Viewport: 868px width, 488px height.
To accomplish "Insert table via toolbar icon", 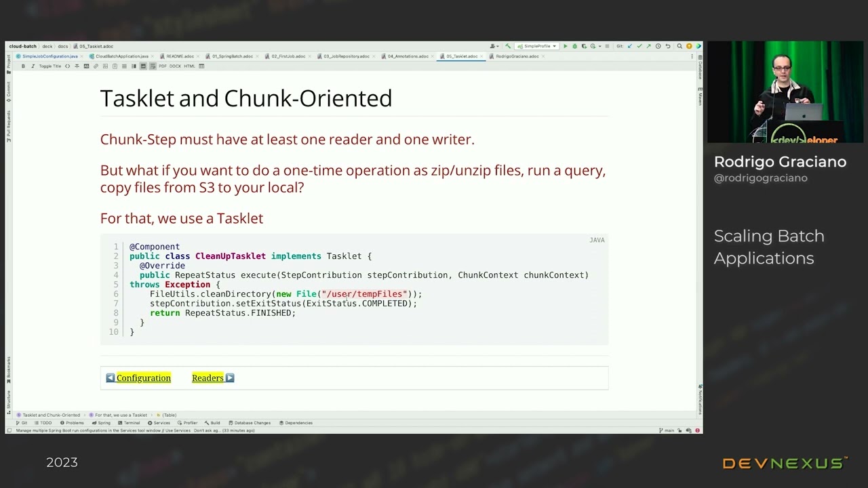I will 201,66.
